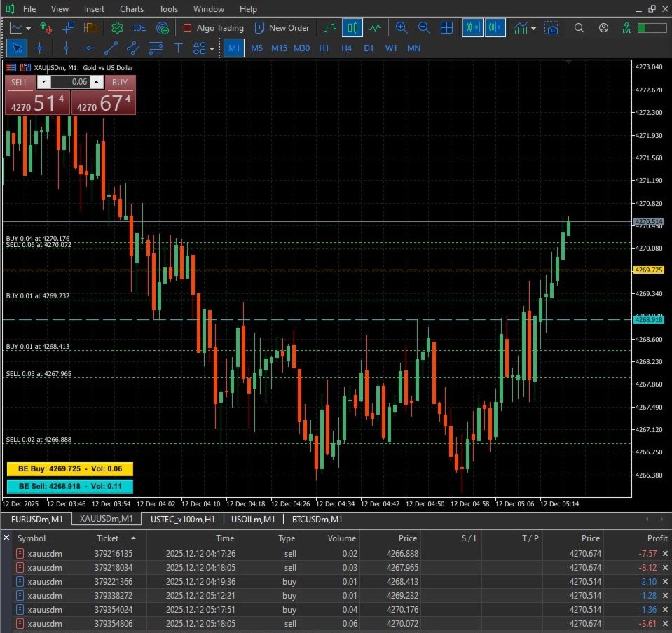672x633 pixels.
Task: Toggle chart shift from right edge
Action: click(495, 28)
